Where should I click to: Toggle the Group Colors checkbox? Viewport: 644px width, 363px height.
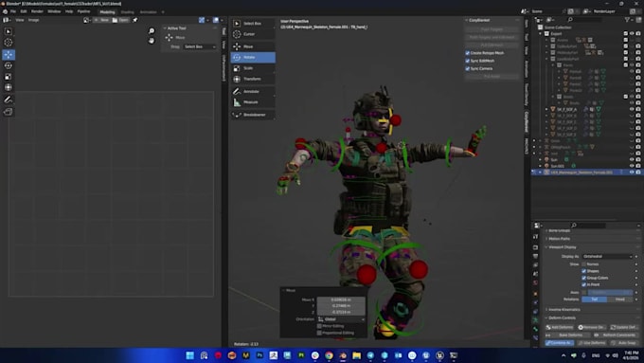[583, 278]
